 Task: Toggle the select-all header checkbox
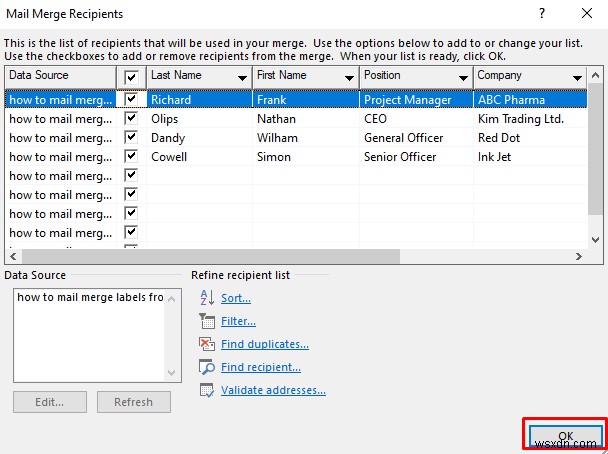(131, 77)
